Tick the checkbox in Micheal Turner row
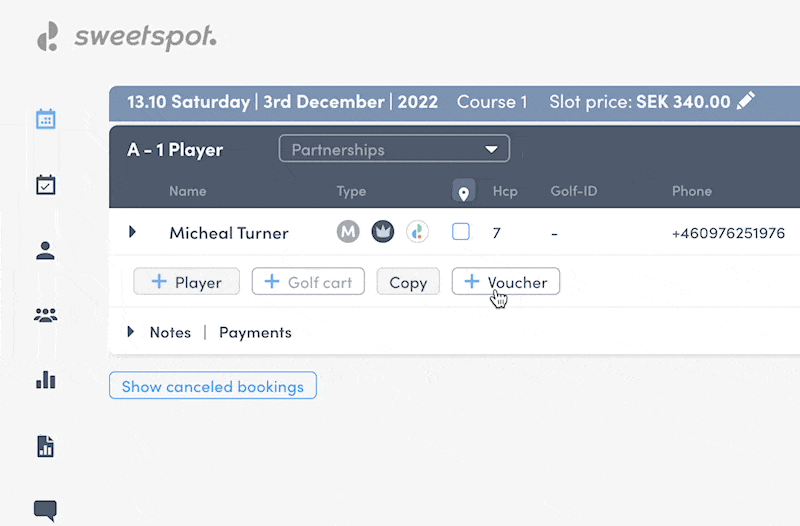Image resolution: width=800 pixels, height=526 pixels. click(x=461, y=232)
